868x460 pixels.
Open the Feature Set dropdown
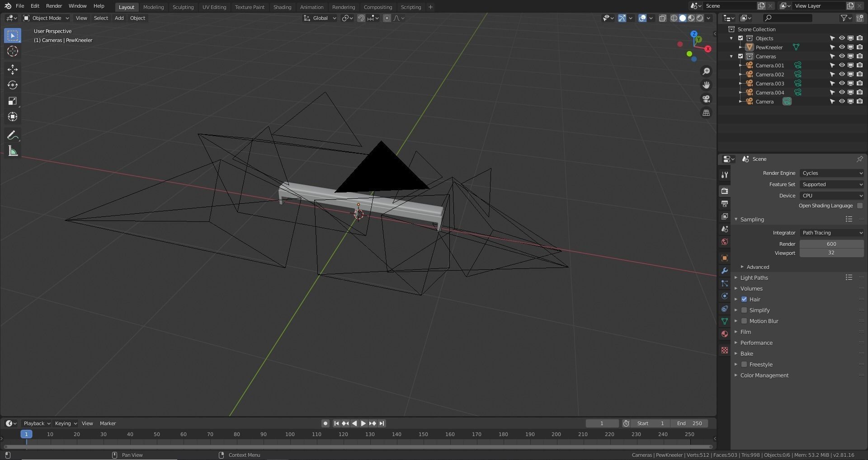(832, 184)
